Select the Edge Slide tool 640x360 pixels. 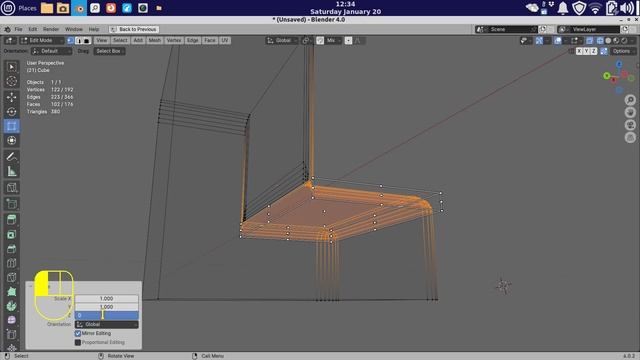coord(11,335)
